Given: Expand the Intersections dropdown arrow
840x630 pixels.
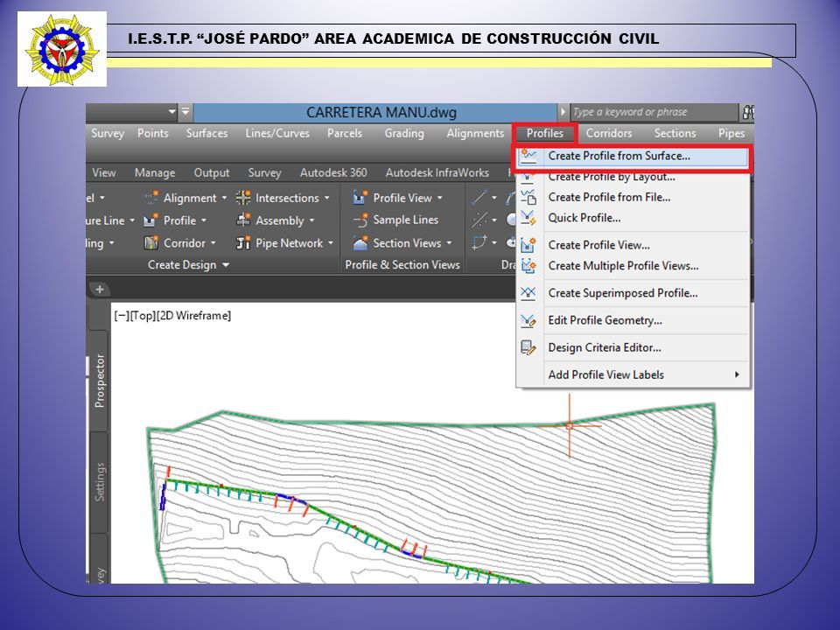Looking at the screenshot, I should pyautogui.click(x=326, y=199).
